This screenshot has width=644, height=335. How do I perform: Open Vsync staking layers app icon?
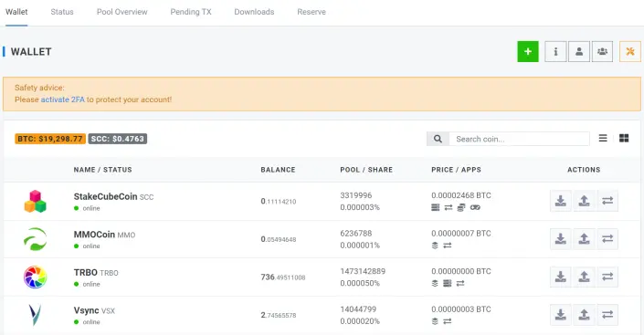pyautogui.click(x=435, y=321)
